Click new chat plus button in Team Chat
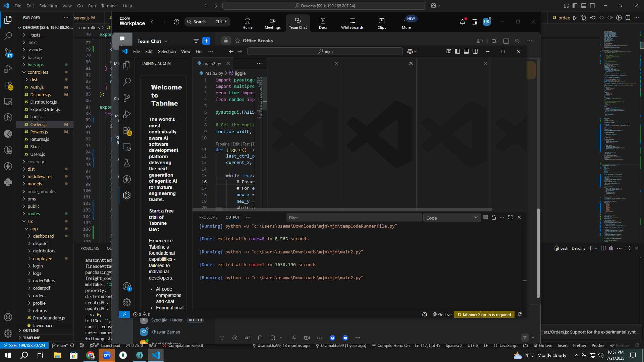This screenshot has height=362, width=644. (x=206, y=41)
